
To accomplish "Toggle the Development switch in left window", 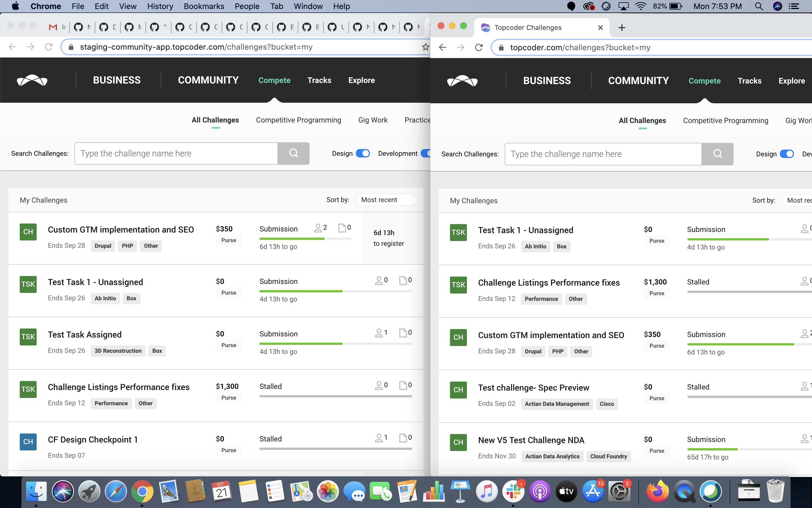I will click(425, 153).
